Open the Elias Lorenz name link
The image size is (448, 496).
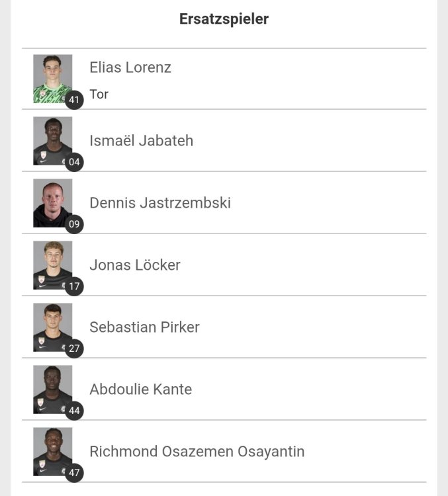tap(130, 67)
